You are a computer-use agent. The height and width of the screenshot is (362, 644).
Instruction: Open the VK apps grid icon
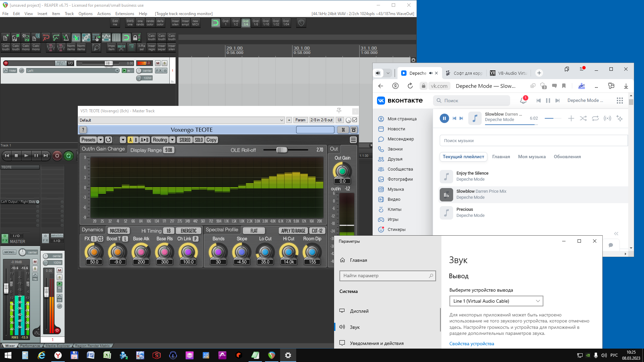pyautogui.click(x=620, y=100)
